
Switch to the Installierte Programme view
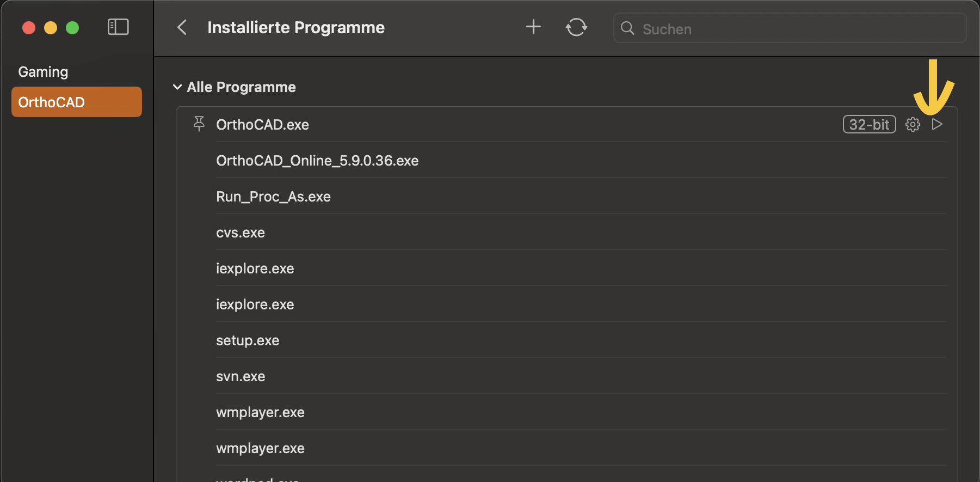295,27
